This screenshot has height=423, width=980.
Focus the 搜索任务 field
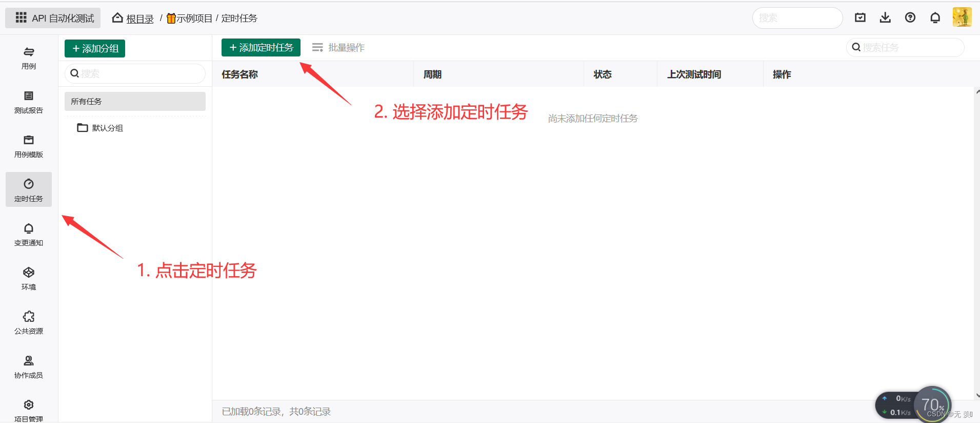pyautogui.click(x=905, y=47)
